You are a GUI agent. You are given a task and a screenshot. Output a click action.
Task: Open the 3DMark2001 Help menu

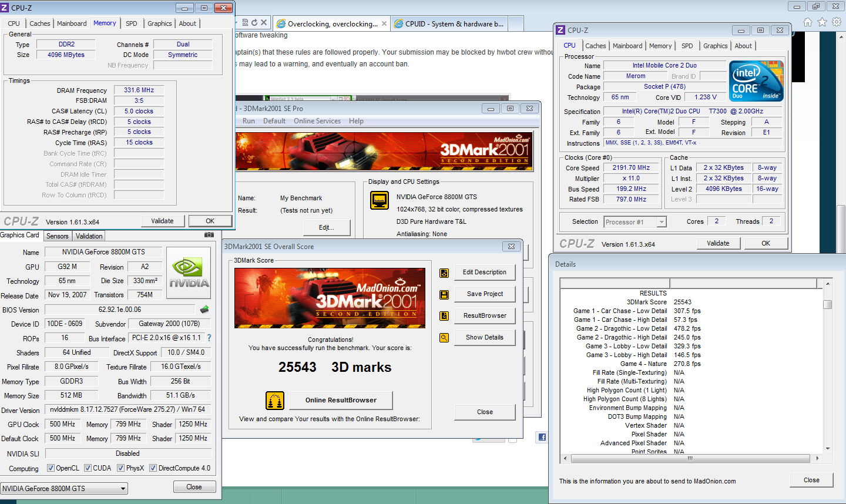click(x=356, y=121)
